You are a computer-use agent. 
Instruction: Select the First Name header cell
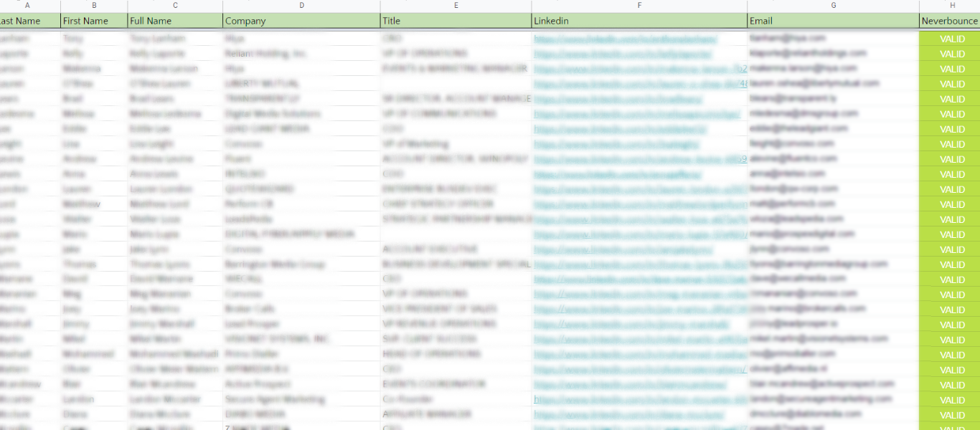point(94,21)
